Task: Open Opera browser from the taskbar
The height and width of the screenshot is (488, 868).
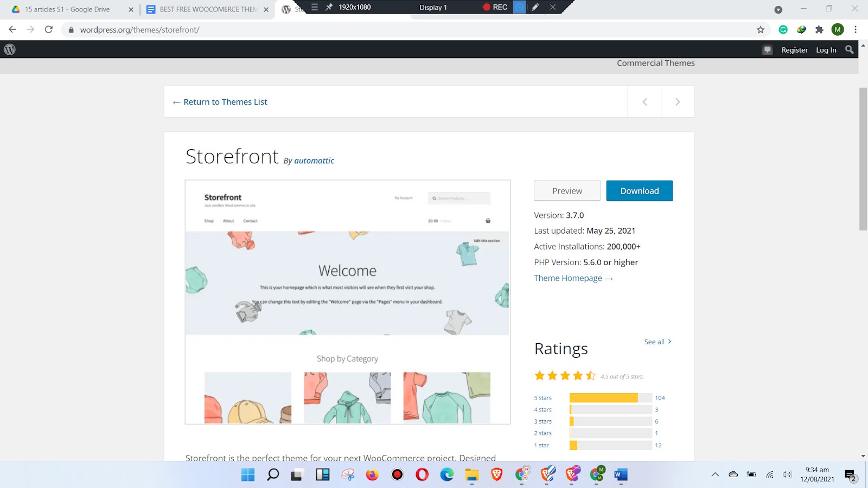Action: point(422,474)
